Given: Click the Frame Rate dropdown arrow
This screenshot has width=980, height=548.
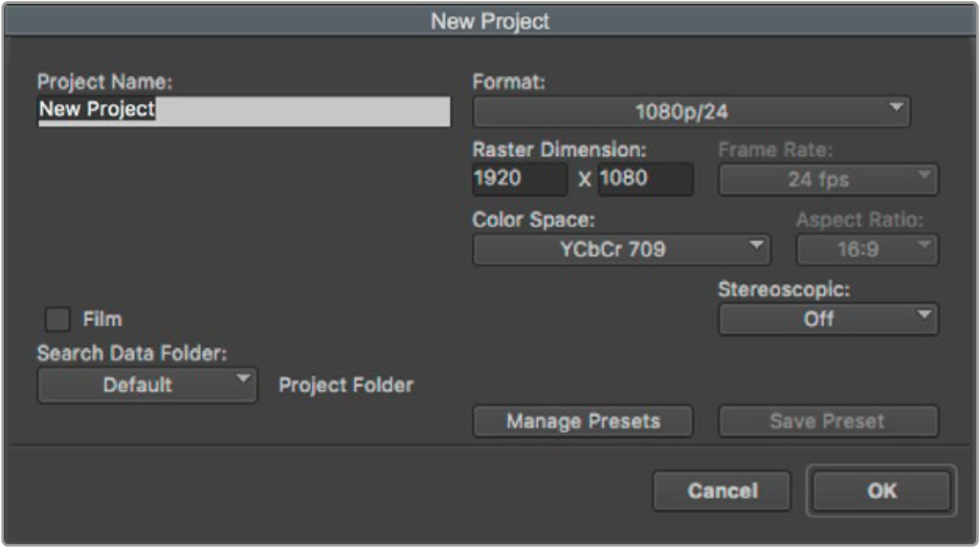Looking at the screenshot, I should pos(924,175).
